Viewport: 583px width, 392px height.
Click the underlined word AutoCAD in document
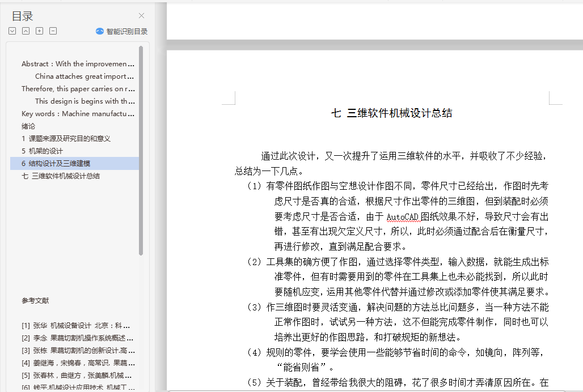pos(402,217)
